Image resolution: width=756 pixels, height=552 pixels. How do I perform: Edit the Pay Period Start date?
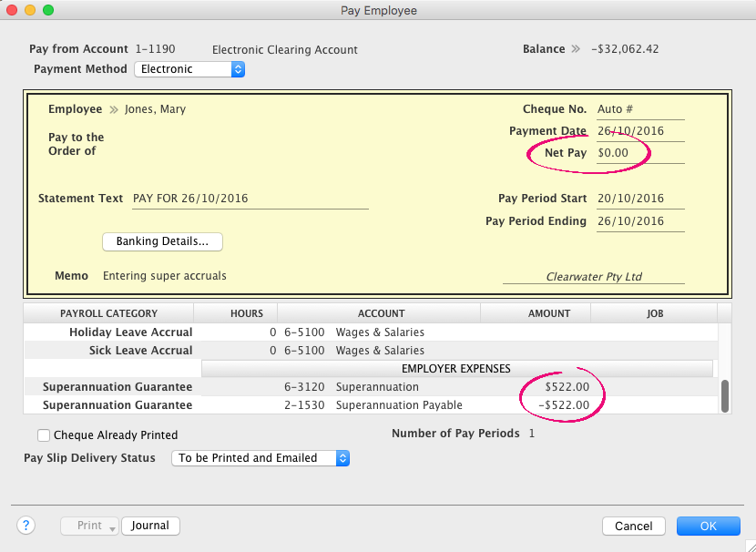pos(639,199)
